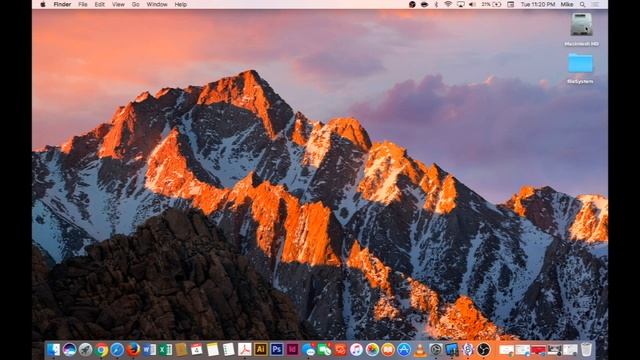Open the Edit menu
Screen dimensions: 640x360
click(x=100, y=4)
